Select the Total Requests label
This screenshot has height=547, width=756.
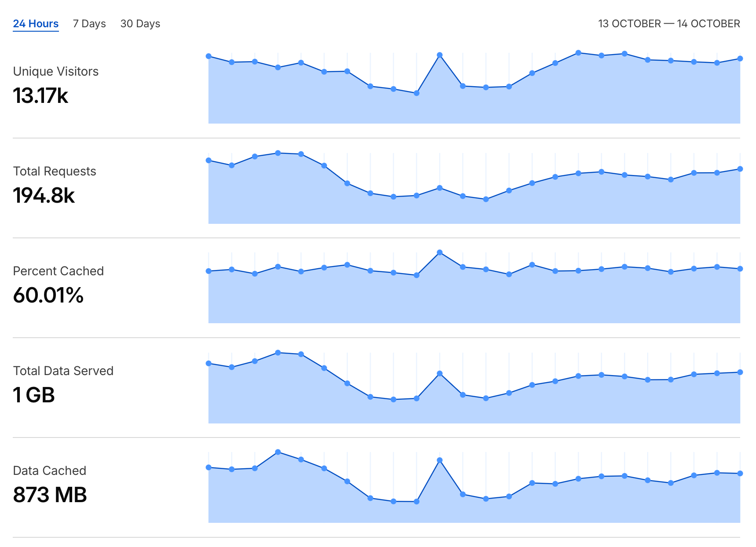click(x=55, y=171)
